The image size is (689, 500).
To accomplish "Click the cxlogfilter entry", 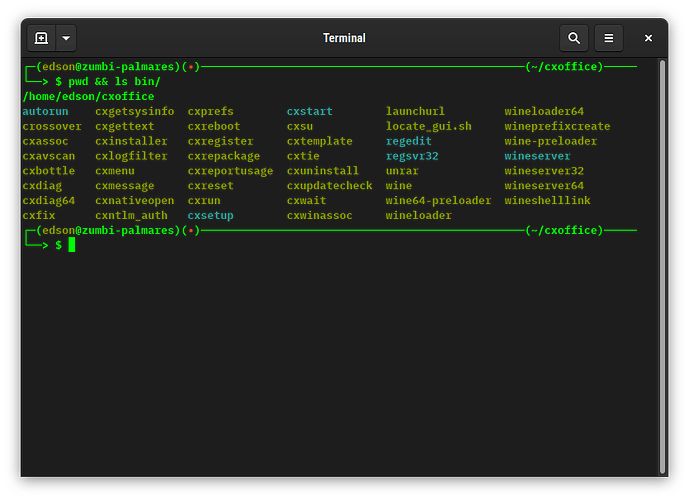I will [x=131, y=156].
